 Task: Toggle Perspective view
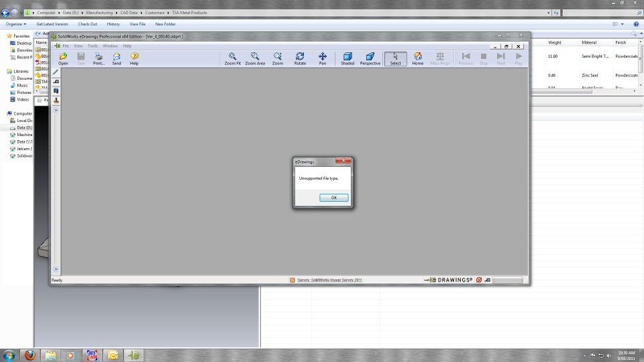pyautogui.click(x=370, y=58)
